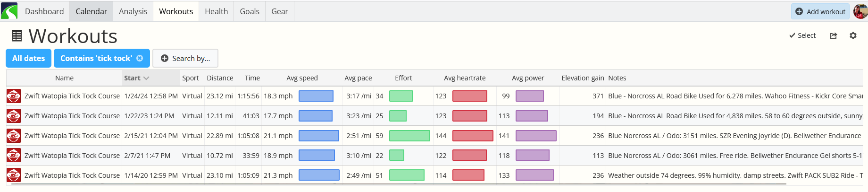Click the Zwift icon for 2/7/21 workout
Screen dimensions: 868x192
(x=13, y=156)
